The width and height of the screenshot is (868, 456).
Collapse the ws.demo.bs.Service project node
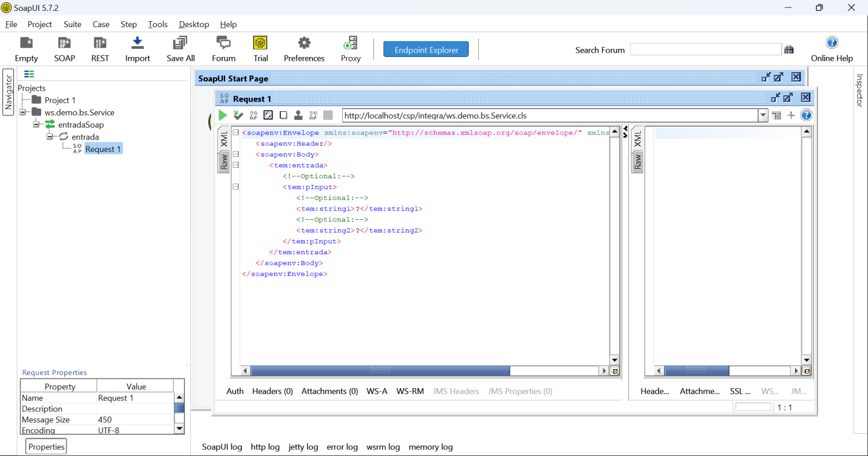pyautogui.click(x=23, y=112)
